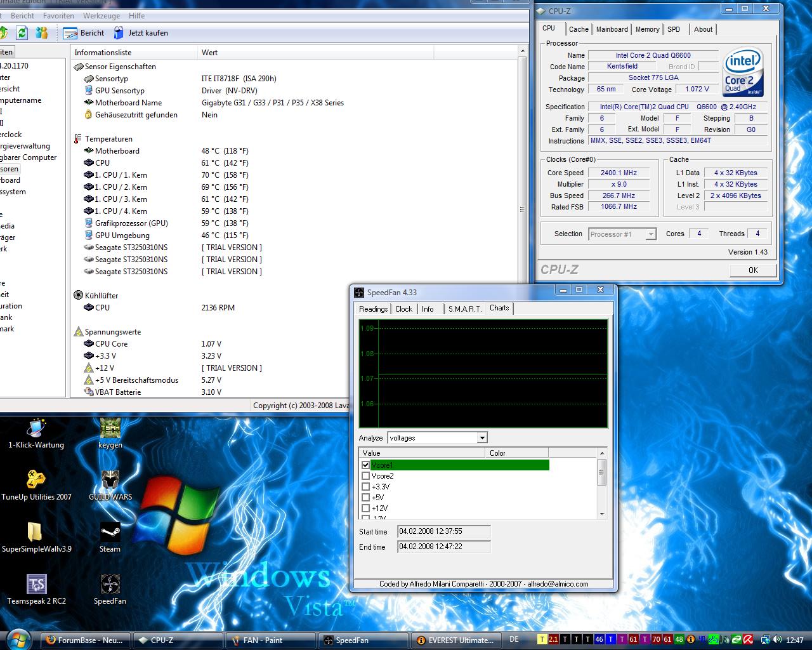Click the yellow T tray temperature icon
Screen dimensions: 812x650
coord(542,640)
